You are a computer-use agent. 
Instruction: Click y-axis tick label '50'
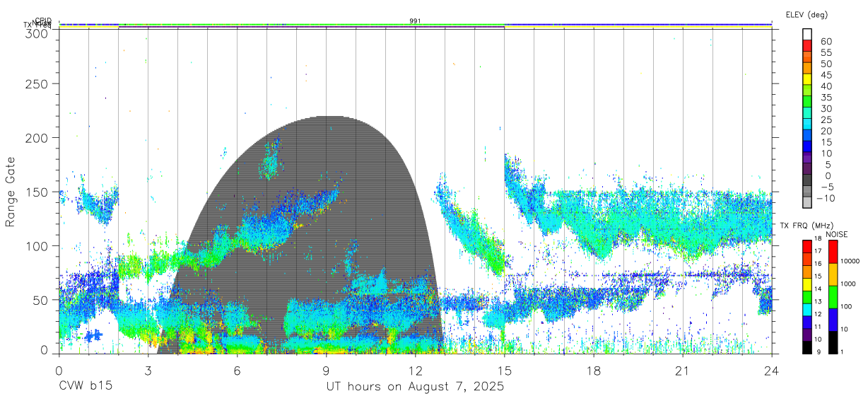tap(41, 300)
